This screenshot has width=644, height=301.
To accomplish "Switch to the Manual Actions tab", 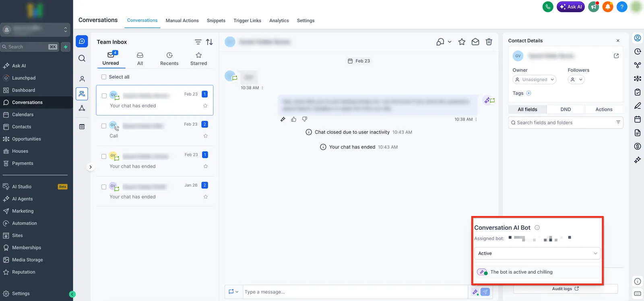I will (x=182, y=21).
